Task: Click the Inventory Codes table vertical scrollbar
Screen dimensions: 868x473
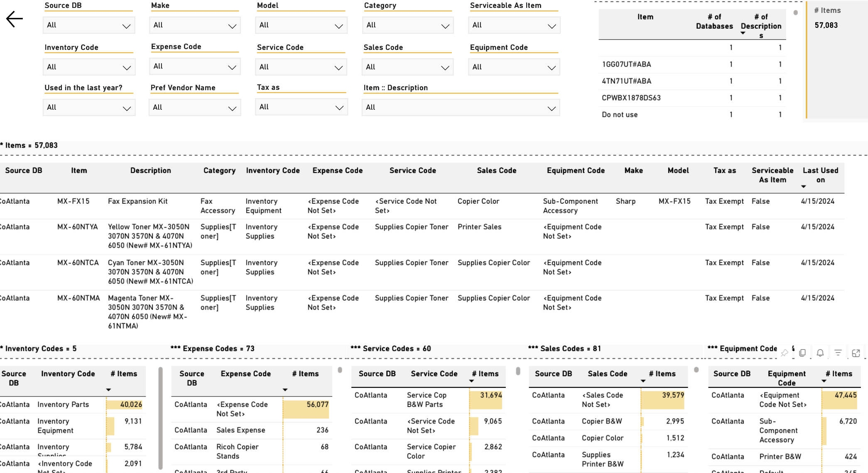Action: point(160,418)
